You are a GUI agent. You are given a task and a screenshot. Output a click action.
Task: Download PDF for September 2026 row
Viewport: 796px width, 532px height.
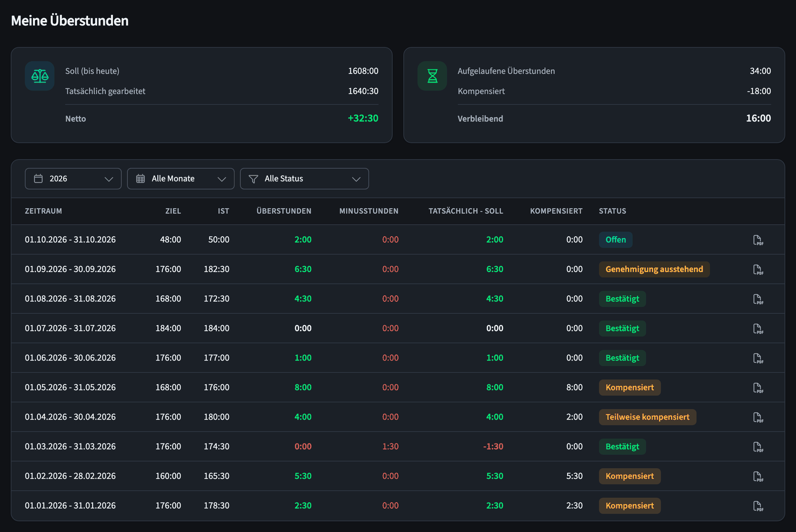[758, 269]
